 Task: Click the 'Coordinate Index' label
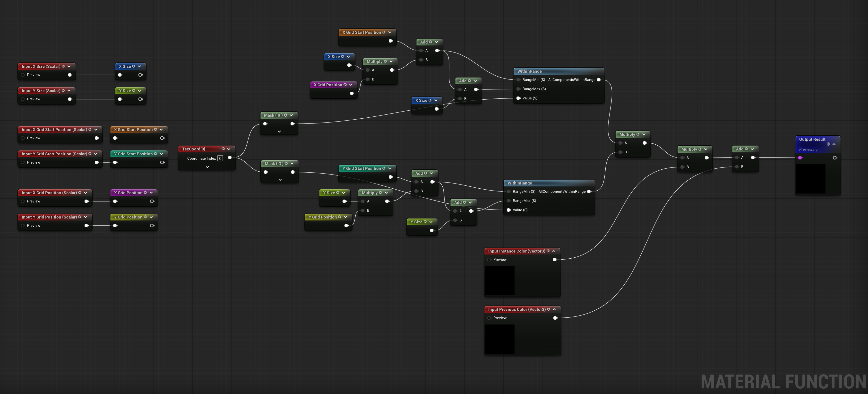(201, 158)
